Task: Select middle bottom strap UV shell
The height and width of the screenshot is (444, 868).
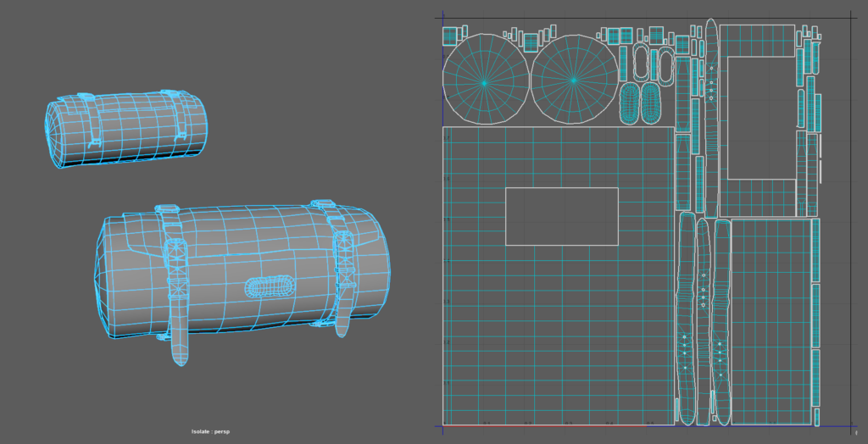Action: coord(703,322)
